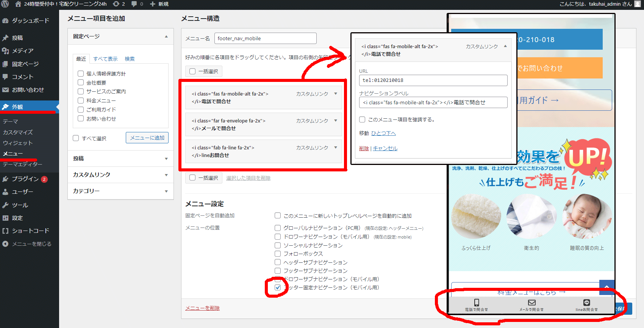This screenshot has width=644, height=328.
Task: Click the URL field containing tel:0120210018
Action: (x=433, y=80)
